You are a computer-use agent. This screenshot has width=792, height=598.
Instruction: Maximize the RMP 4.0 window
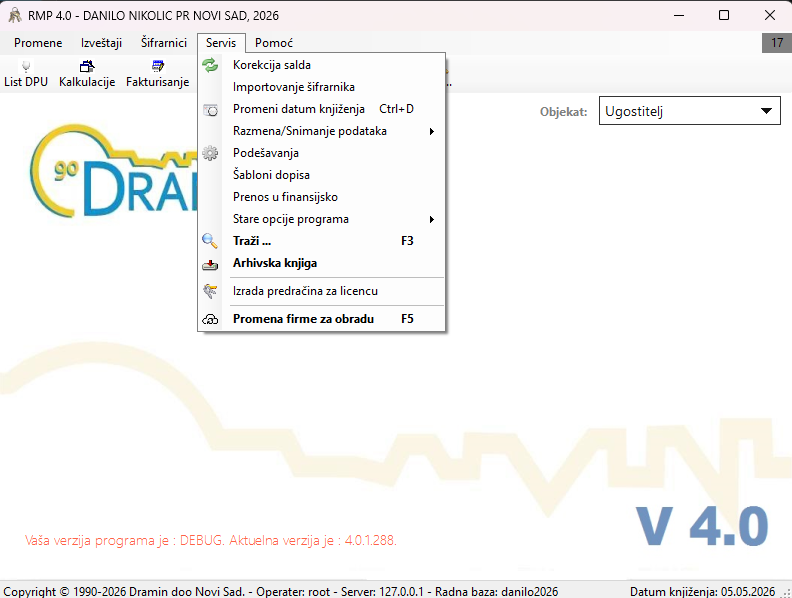[724, 15]
